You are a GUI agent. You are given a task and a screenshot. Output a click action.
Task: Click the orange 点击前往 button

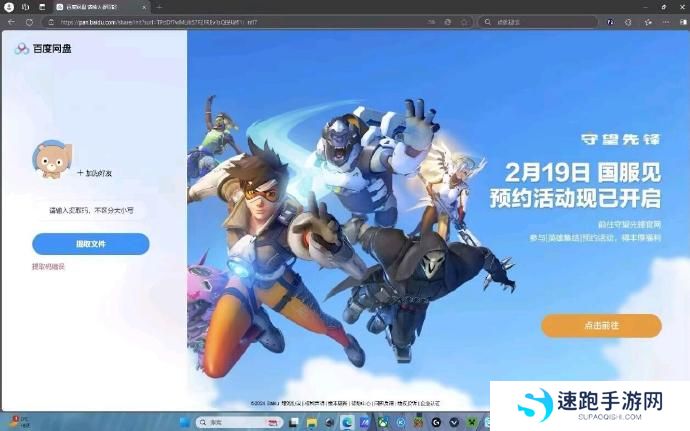click(x=601, y=325)
